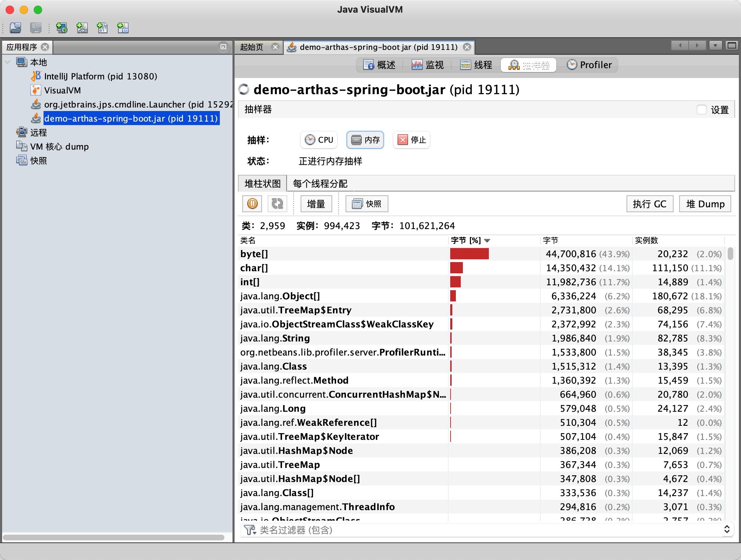Open the documents list dropdown arrow

pos(715,45)
